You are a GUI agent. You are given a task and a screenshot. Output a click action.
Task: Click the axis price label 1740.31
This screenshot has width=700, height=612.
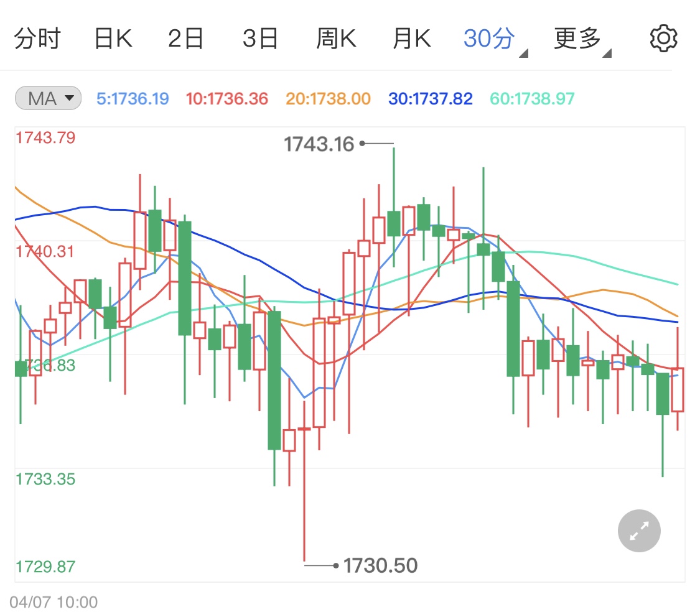[x=45, y=251]
